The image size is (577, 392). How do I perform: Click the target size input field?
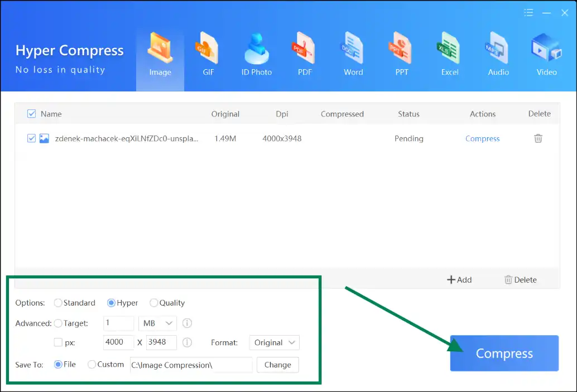(x=118, y=323)
